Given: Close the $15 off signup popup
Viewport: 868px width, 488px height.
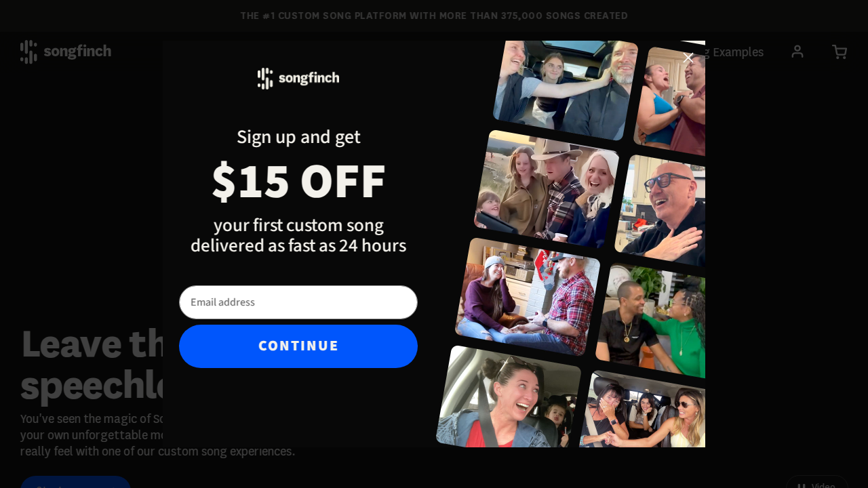Looking at the screenshot, I should tap(688, 58).
